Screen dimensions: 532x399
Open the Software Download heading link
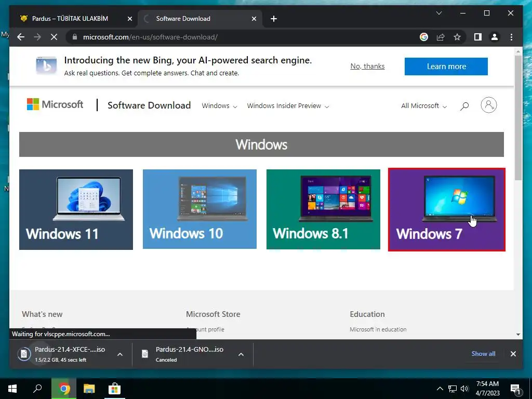pos(149,105)
